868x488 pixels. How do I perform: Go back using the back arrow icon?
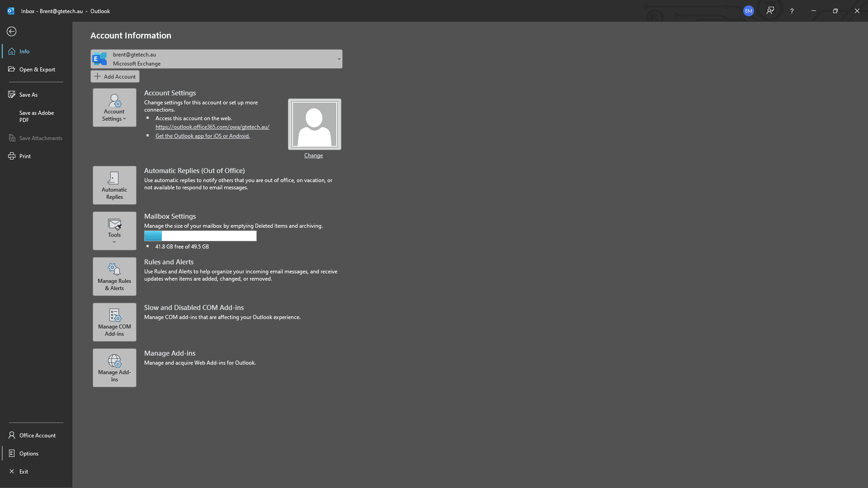point(12,31)
